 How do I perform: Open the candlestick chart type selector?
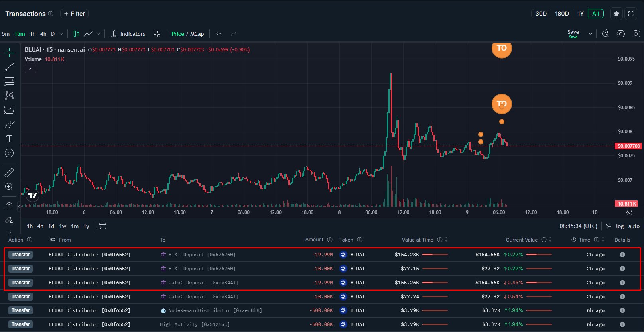[76, 34]
